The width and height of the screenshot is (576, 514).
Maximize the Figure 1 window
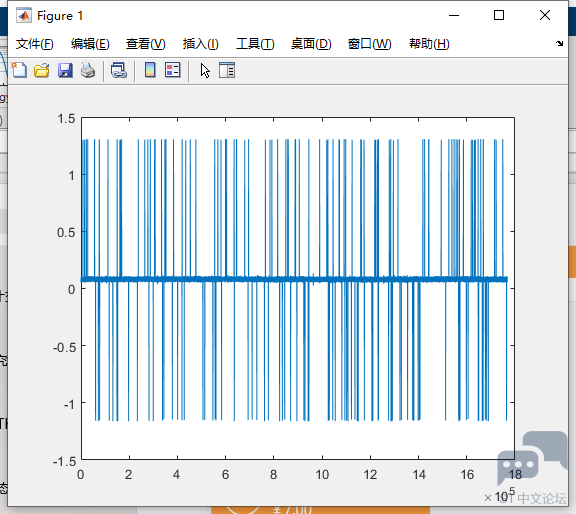point(498,15)
